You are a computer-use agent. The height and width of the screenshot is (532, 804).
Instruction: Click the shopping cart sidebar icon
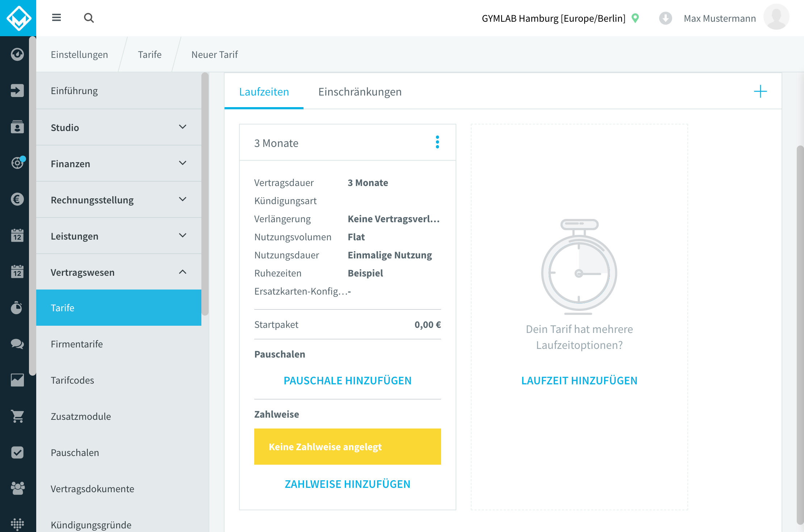click(17, 416)
